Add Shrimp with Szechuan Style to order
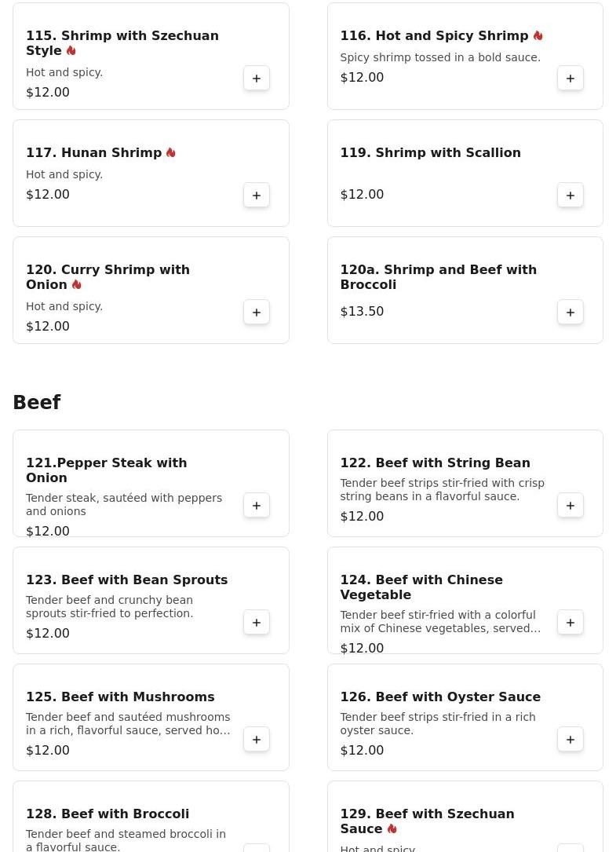 [257, 79]
